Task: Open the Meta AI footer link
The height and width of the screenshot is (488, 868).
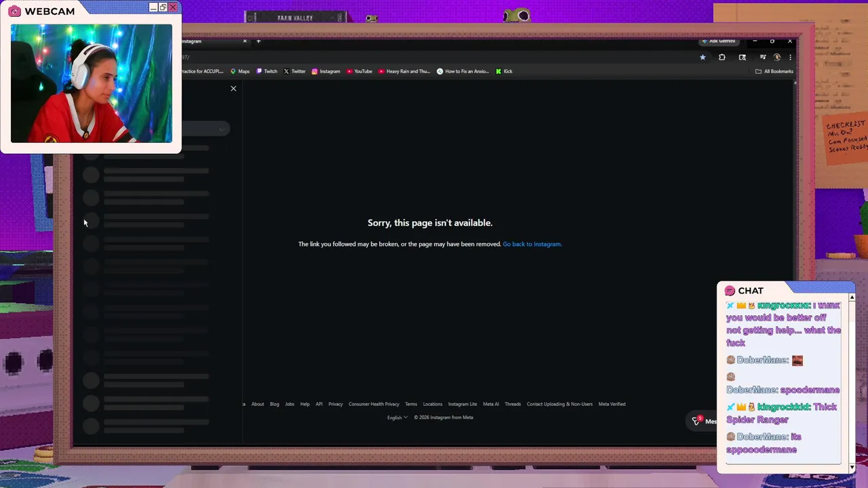Action: coord(491,404)
